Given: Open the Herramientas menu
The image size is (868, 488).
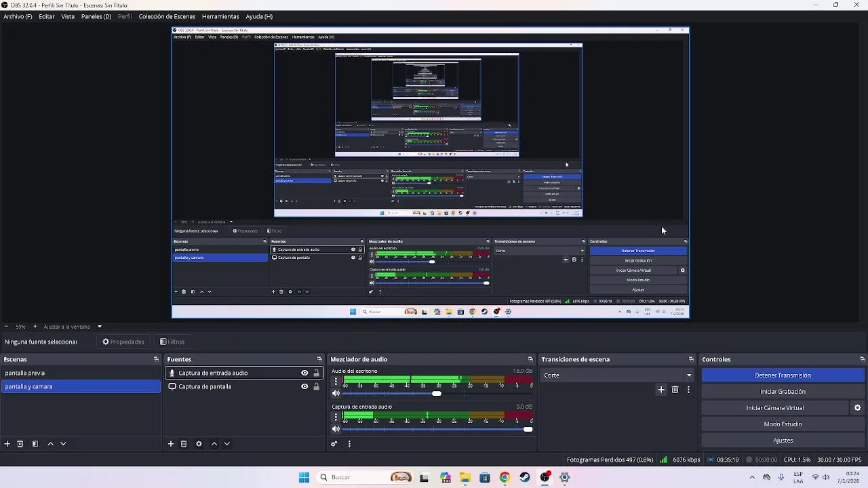Looking at the screenshot, I should pos(220,16).
